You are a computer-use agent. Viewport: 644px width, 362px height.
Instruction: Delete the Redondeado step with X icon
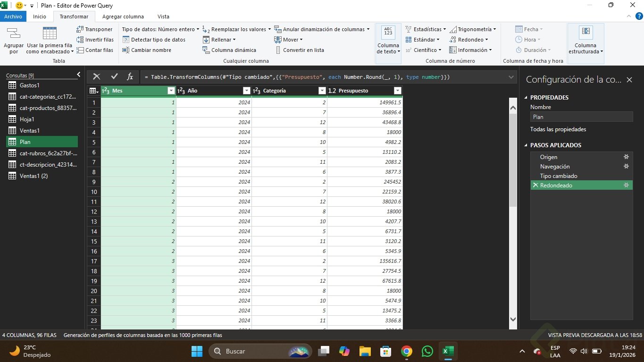coord(535,185)
